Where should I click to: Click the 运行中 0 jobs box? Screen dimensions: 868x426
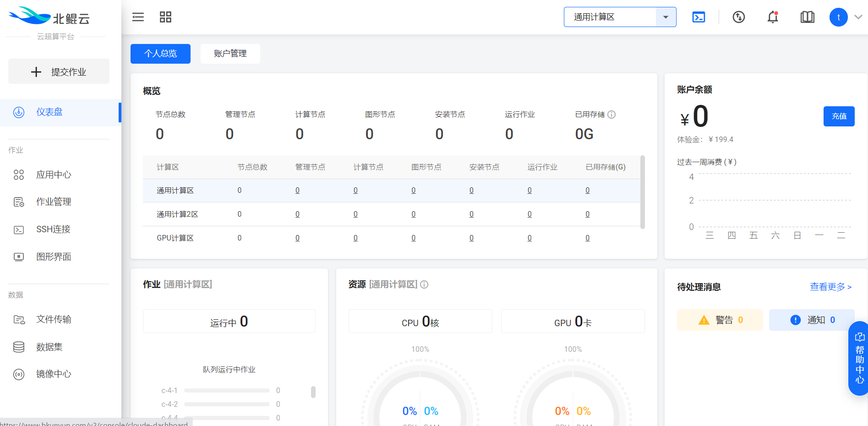tap(229, 321)
